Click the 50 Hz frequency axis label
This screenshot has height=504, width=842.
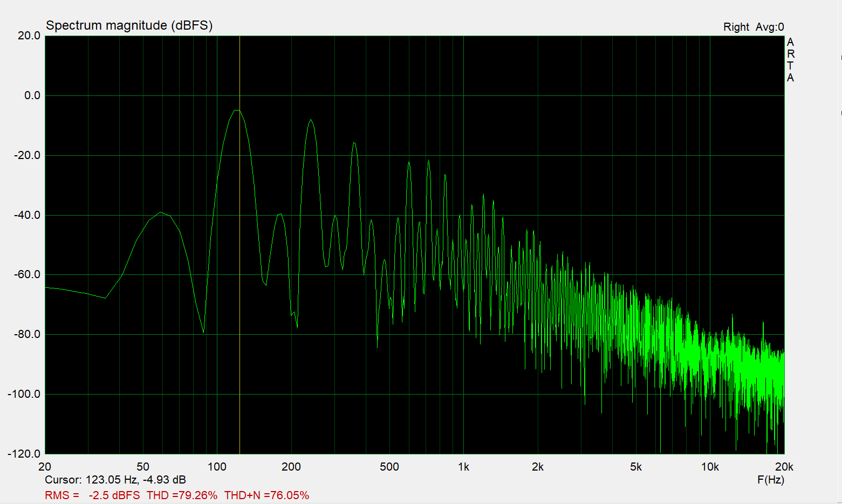click(143, 467)
